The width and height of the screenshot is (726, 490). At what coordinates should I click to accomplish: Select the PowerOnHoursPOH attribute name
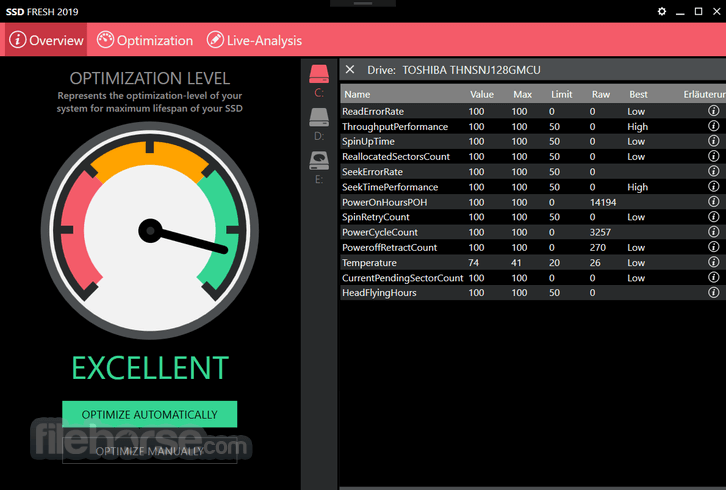pyautogui.click(x=384, y=202)
